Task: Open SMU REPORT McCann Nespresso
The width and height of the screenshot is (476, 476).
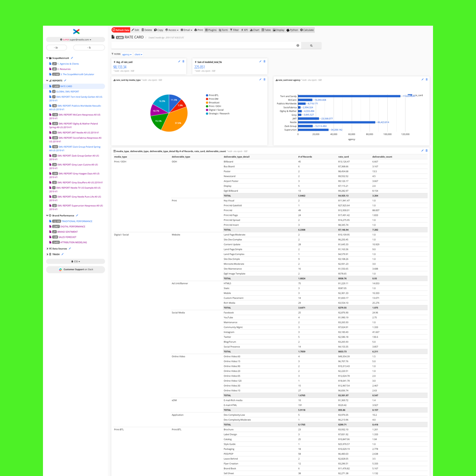Action: click(75, 117)
